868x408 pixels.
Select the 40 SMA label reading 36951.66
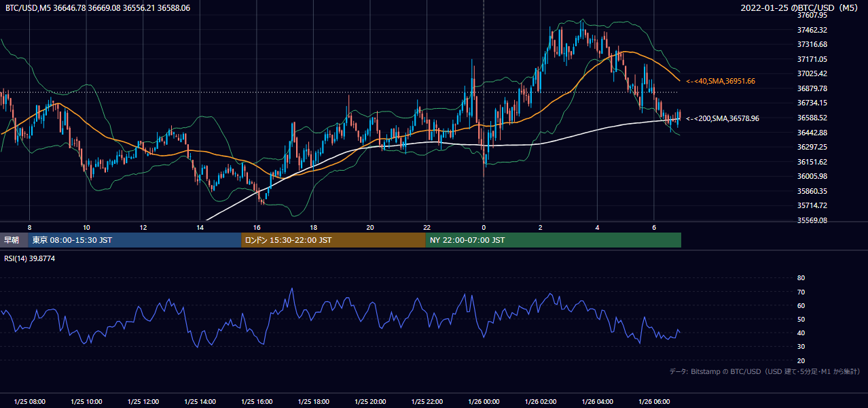pos(721,81)
